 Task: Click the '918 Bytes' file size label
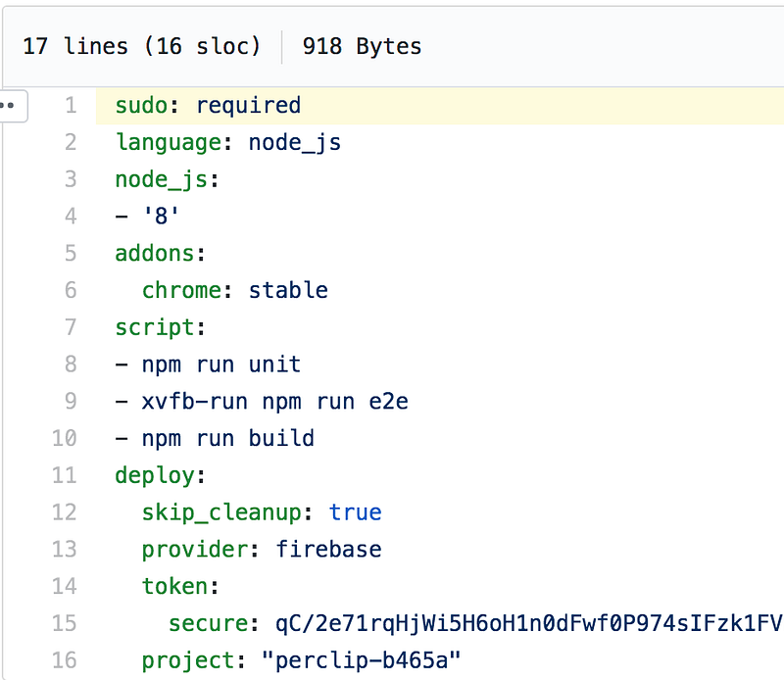point(362,46)
